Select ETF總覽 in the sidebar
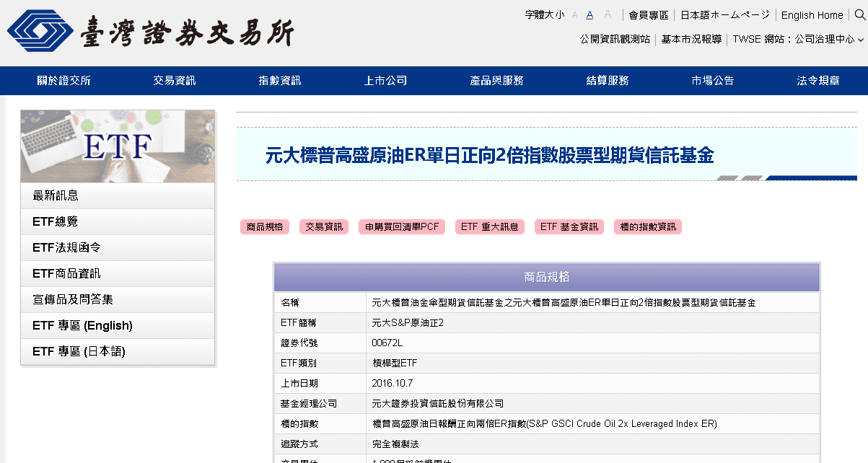Viewport: 868px width, 463px height. click(118, 221)
